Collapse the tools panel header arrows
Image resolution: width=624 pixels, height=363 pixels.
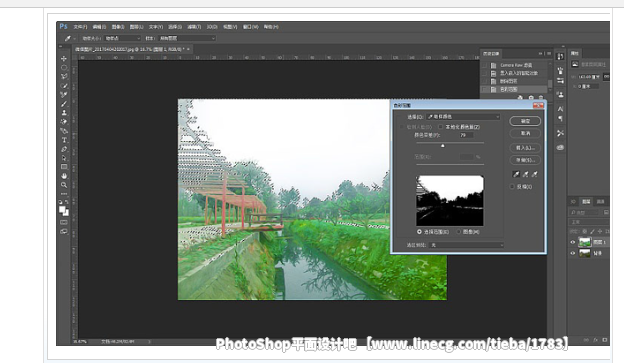[x=60, y=47]
